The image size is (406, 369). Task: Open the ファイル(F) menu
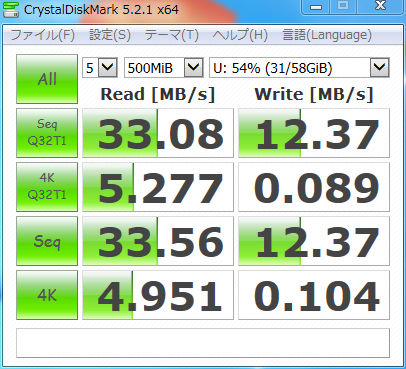pyautogui.click(x=43, y=35)
